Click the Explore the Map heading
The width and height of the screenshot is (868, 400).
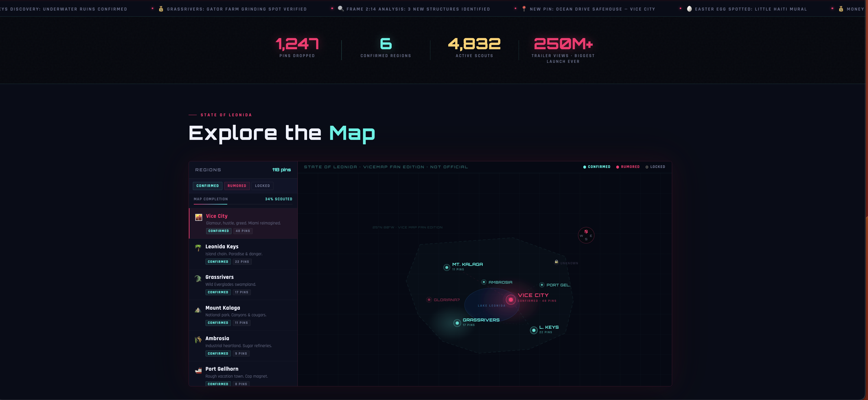[x=282, y=133]
